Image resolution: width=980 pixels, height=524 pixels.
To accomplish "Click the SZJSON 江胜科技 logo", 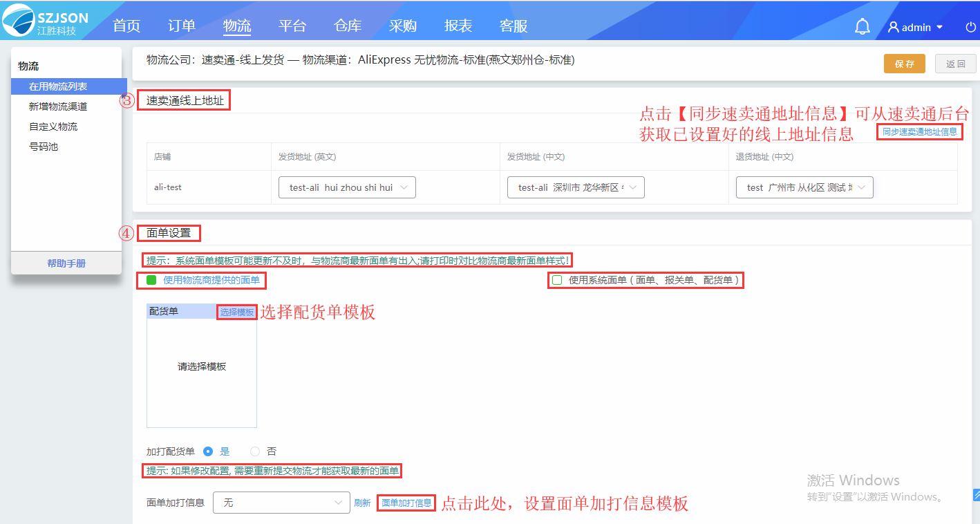I will point(46,21).
